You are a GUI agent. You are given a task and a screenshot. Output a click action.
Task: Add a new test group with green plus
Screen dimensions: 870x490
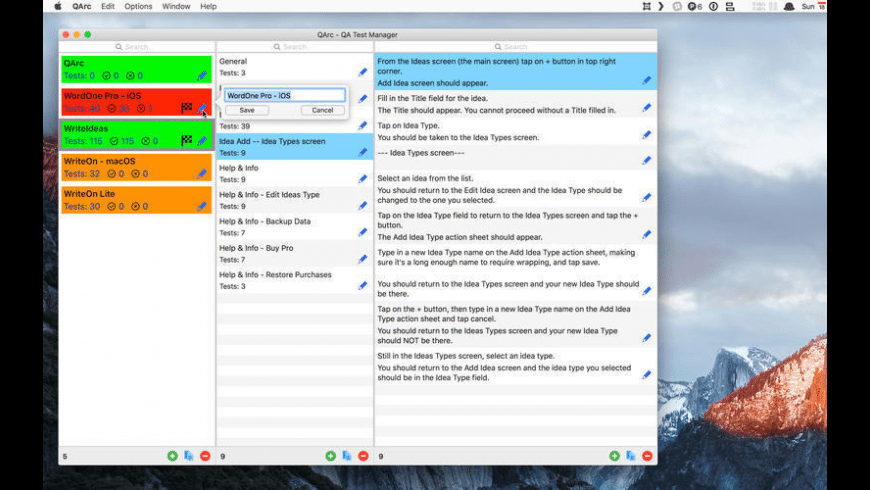[331, 456]
